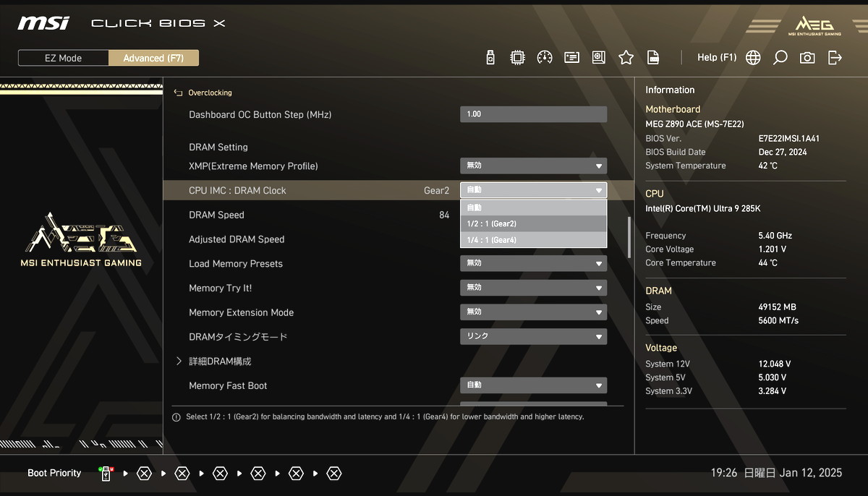Choose the 1/2 : 1 (Gear2) option
The width and height of the screenshot is (868, 496).
click(x=533, y=223)
